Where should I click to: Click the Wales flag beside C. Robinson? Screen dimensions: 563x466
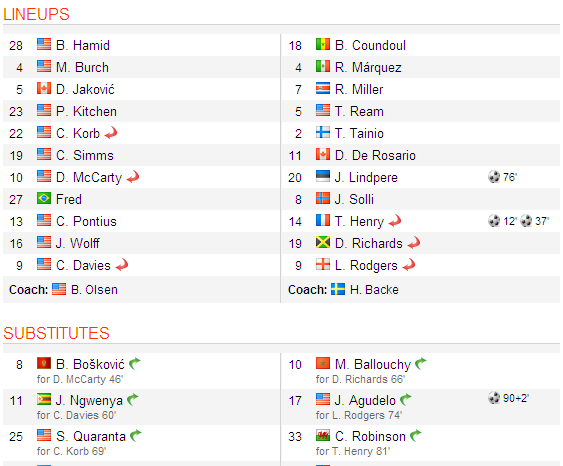[323, 435]
